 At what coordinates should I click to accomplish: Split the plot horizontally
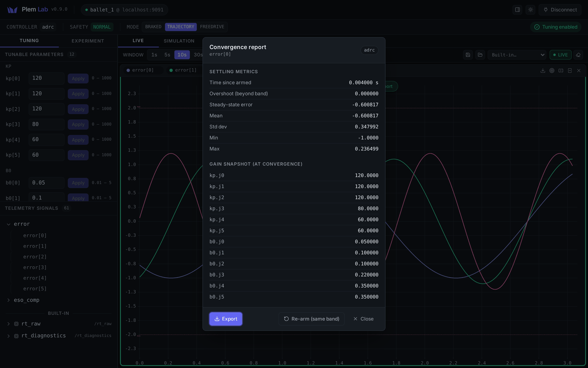[570, 71]
